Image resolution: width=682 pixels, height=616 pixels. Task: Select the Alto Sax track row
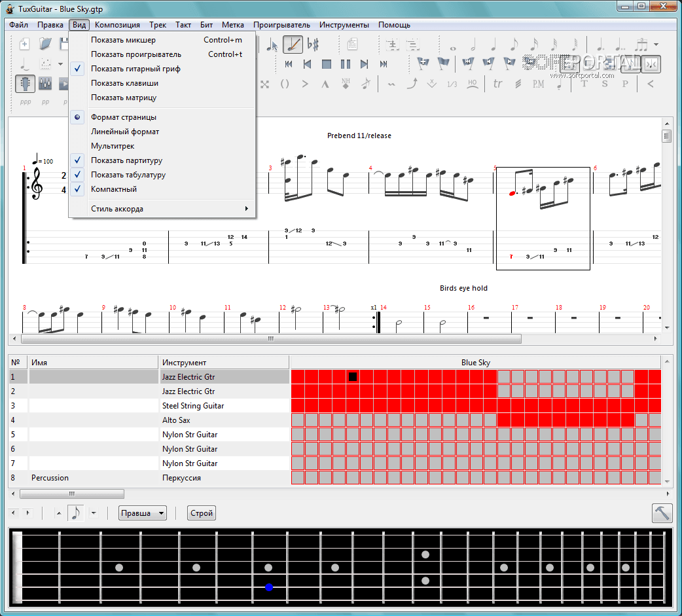click(x=177, y=420)
